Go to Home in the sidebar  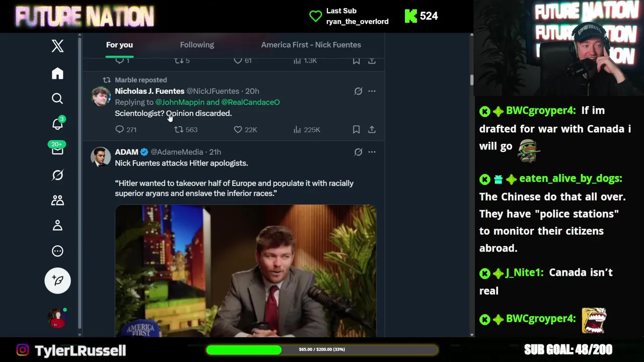[x=57, y=73]
